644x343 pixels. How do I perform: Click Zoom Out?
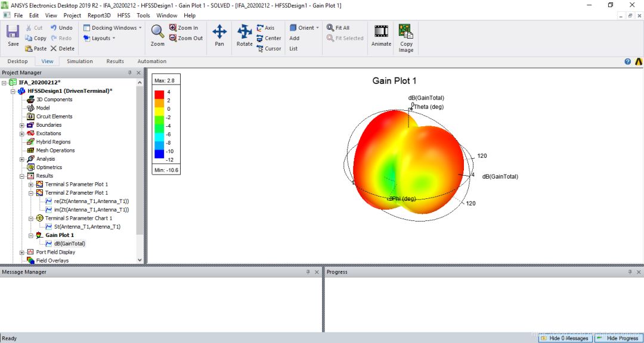point(186,38)
